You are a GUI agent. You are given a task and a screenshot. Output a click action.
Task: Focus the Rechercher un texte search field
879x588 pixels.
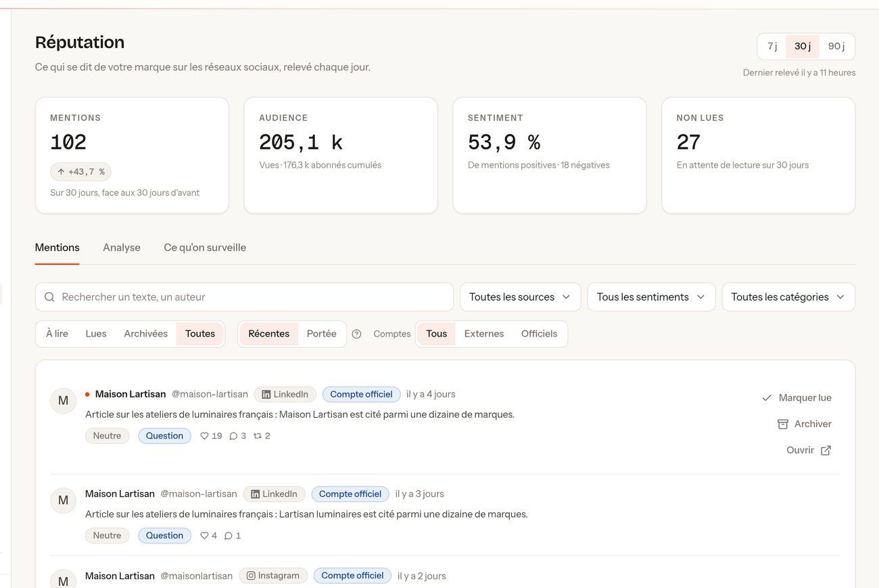point(244,297)
